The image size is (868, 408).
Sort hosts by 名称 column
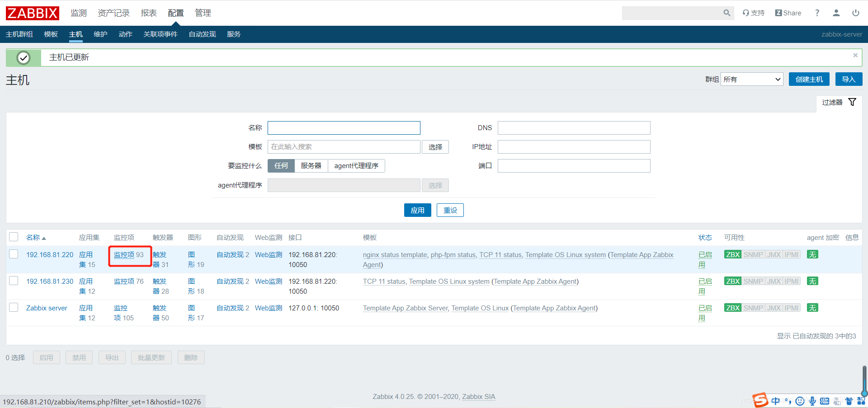[36, 238]
